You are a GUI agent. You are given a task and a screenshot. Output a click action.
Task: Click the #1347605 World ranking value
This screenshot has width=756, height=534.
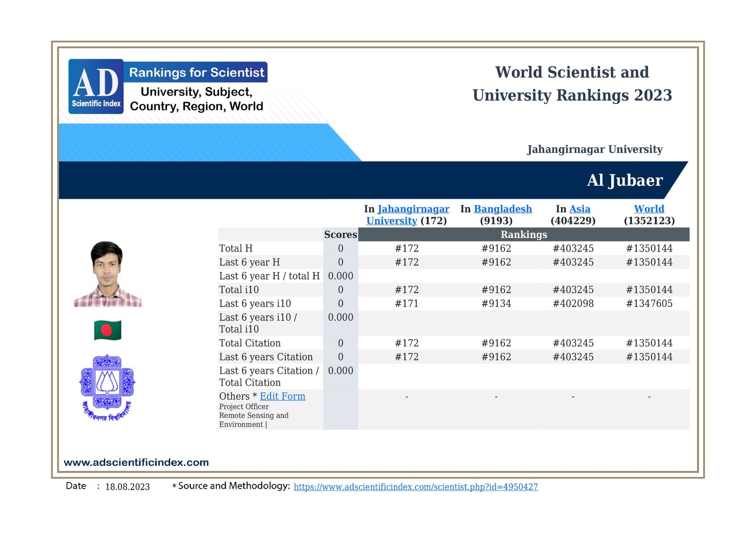(649, 304)
